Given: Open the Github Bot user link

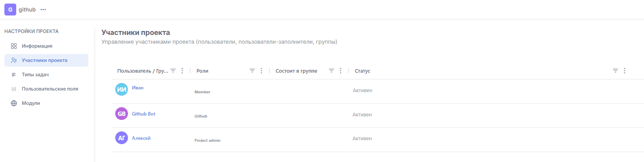Looking at the screenshot, I should click(143, 114).
